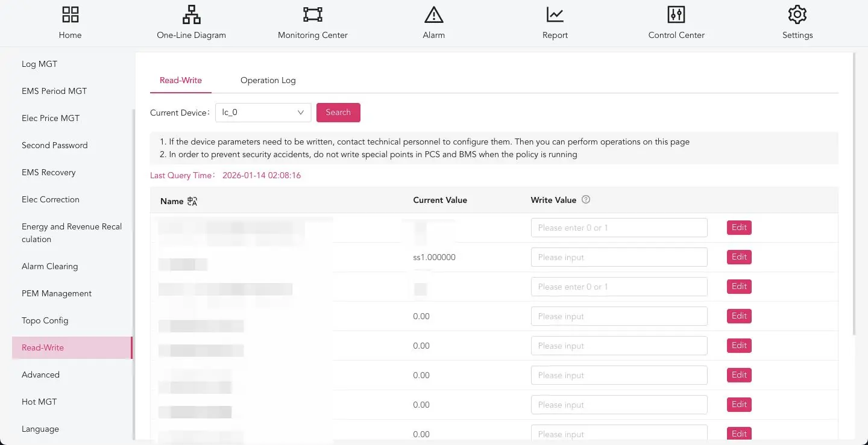The width and height of the screenshot is (868, 445).
Task: Open the Report chart icon
Action: (x=555, y=14)
